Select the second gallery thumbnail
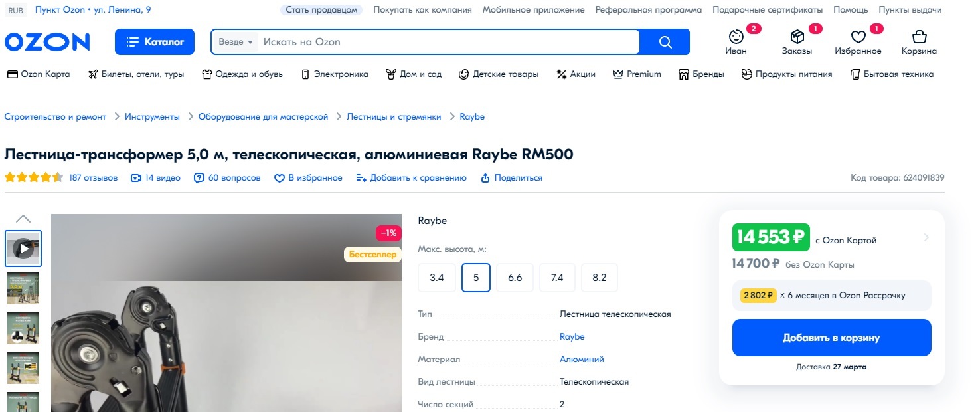The width and height of the screenshot is (980, 412). (23, 288)
